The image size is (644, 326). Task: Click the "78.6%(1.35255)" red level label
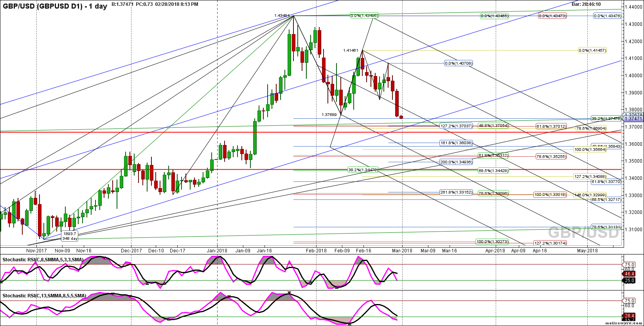click(x=551, y=156)
